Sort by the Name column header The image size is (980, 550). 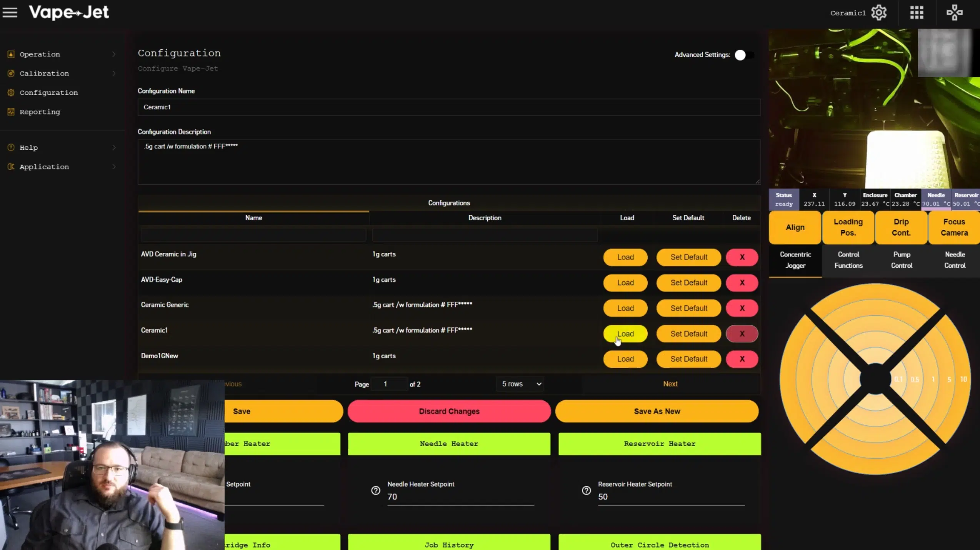pos(253,218)
